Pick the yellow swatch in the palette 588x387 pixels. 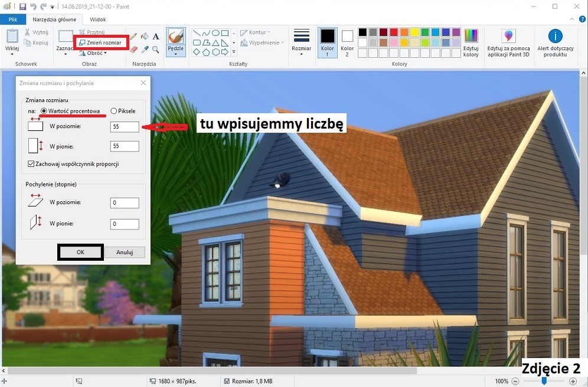(414, 32)
